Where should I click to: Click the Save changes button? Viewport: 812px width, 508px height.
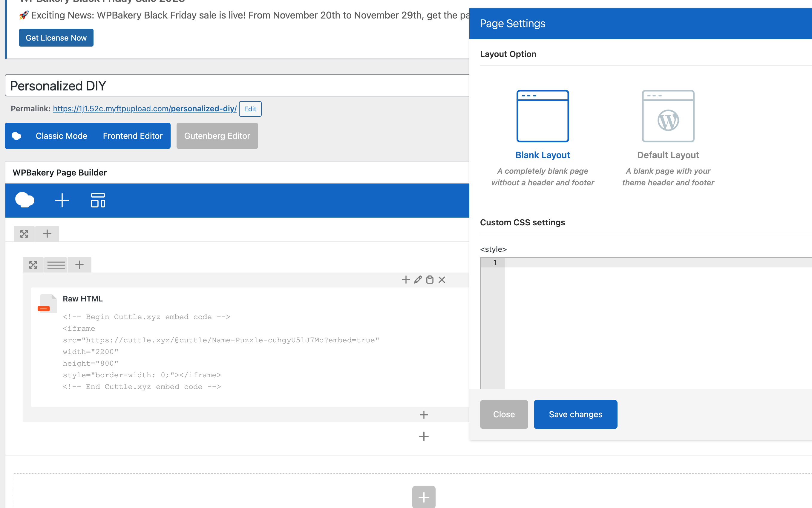pos(575,414)
